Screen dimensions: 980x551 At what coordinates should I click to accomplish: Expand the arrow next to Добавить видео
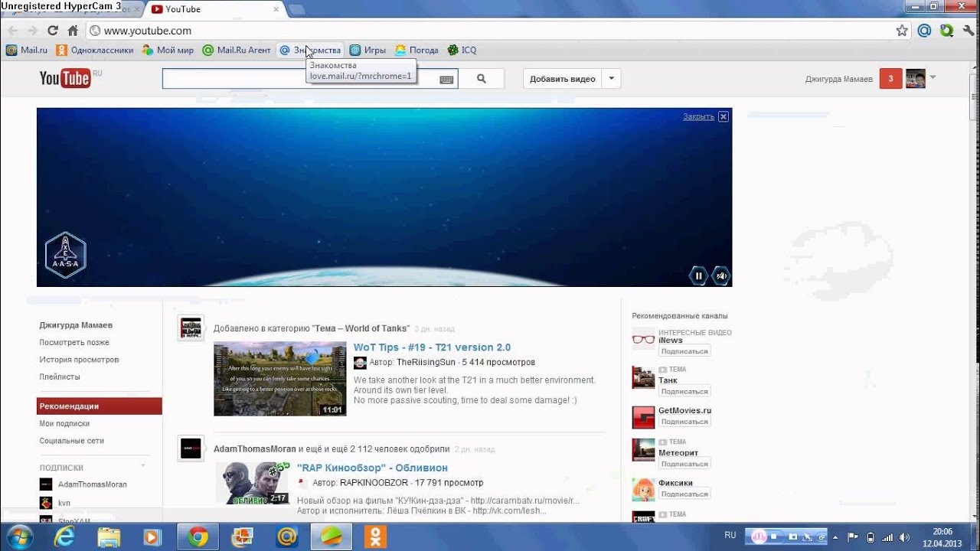pyautogui.click(x=611, y=79)
